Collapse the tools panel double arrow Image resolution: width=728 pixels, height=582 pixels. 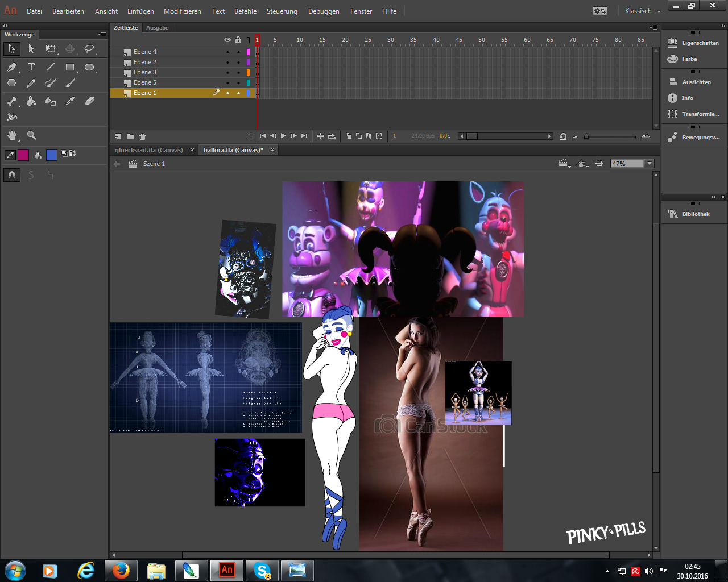click(5, 26)
